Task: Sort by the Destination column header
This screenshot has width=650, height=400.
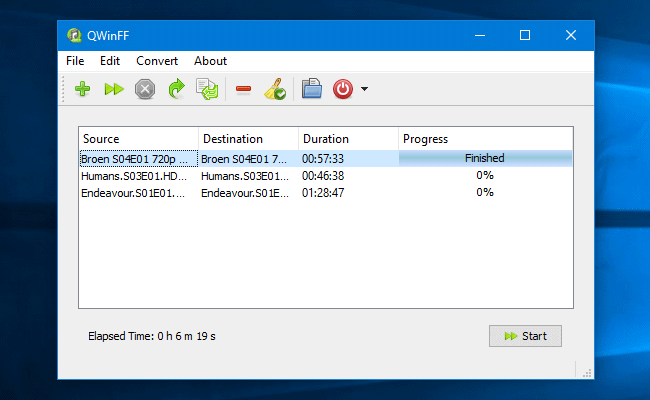Action: 248,139
